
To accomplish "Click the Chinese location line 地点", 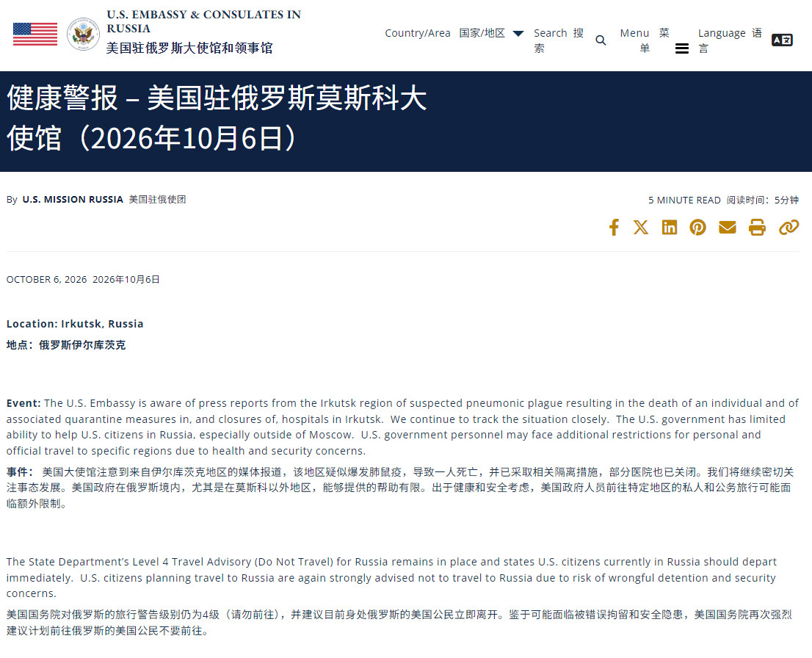I will (x=66, y=345).
